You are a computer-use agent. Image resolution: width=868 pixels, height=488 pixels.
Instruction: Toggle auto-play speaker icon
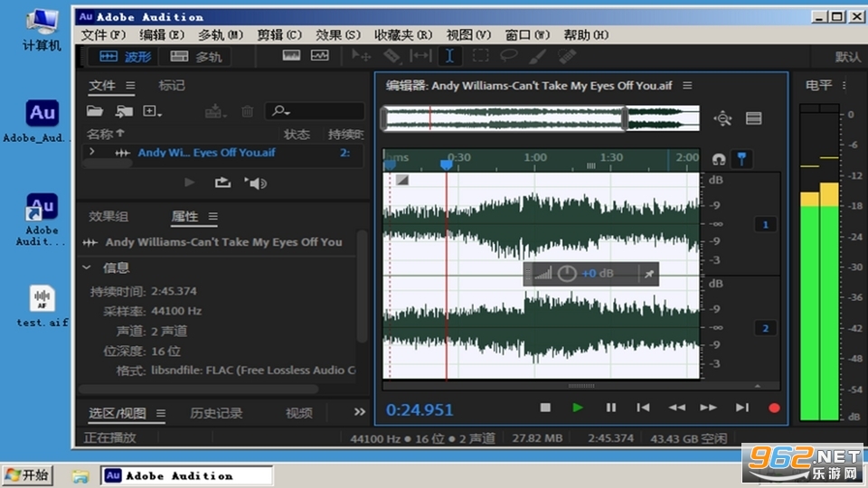[255, 183]
